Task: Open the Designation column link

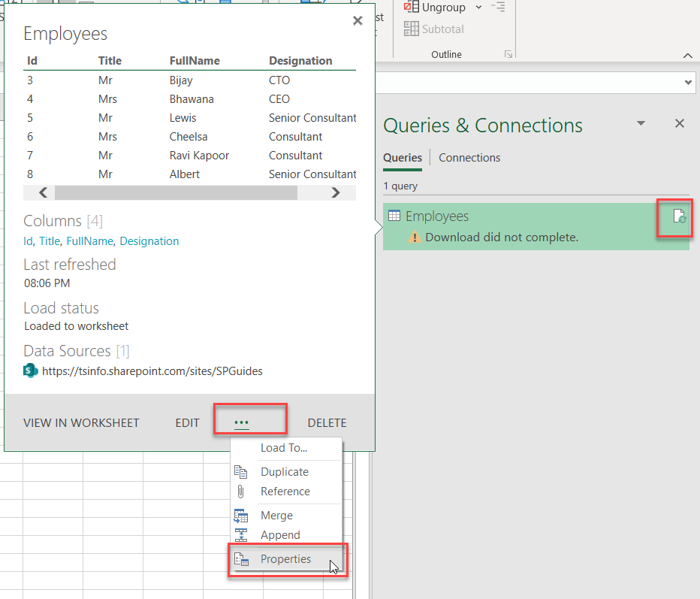Action: [x=149, y=241]
